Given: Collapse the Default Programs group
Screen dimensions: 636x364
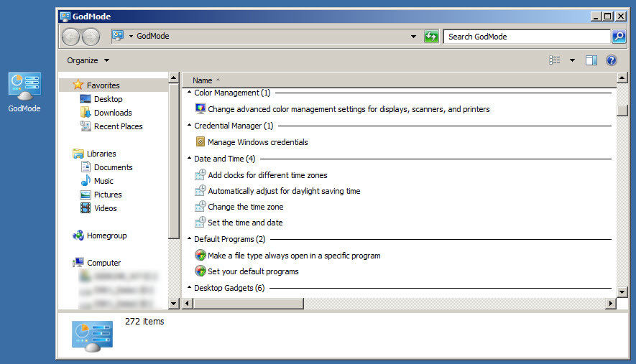Looking at the screenshot, I should (190, 239).
